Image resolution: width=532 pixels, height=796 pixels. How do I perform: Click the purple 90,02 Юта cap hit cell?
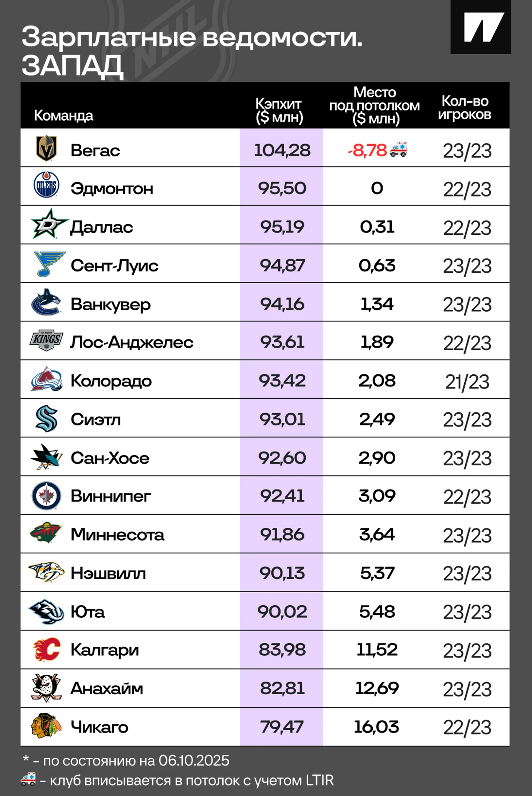[282, 612]
